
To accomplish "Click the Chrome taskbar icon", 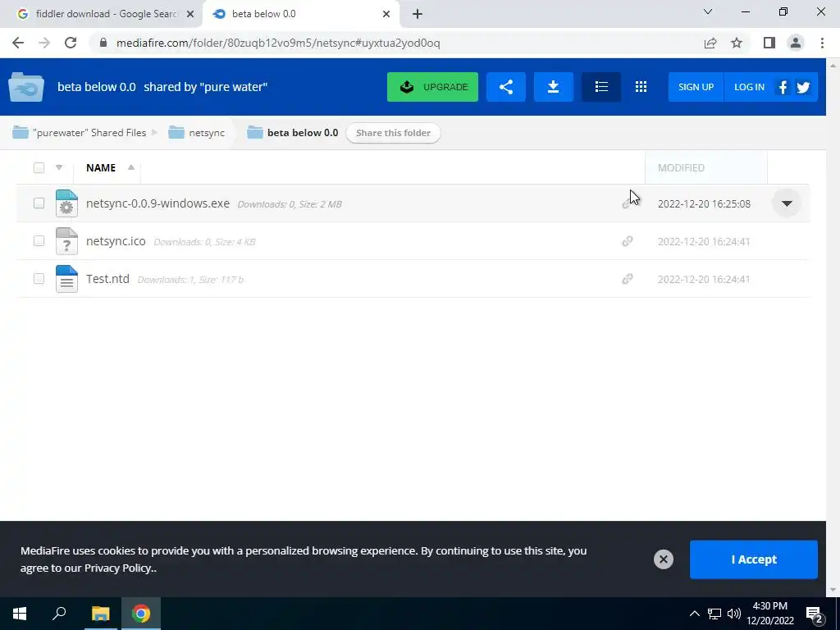I will tap(141, 614).
